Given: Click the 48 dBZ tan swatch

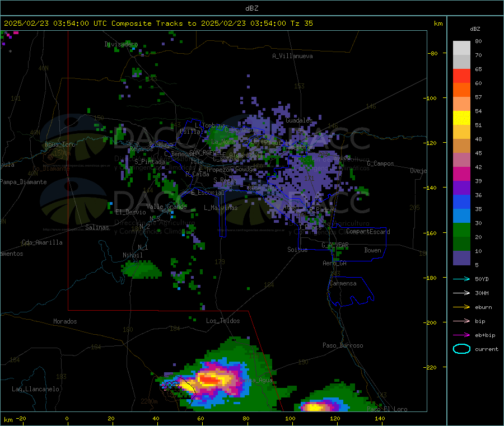Looking at the screenshot, I should coord(461,146).
